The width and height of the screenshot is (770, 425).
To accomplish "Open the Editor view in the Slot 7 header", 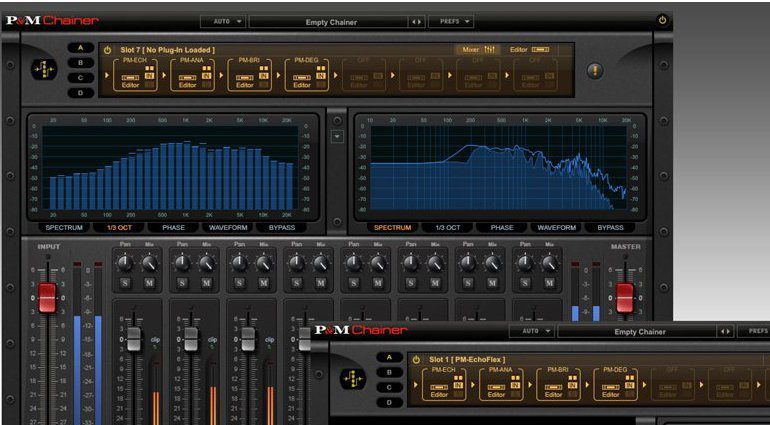I will [529, 49].
